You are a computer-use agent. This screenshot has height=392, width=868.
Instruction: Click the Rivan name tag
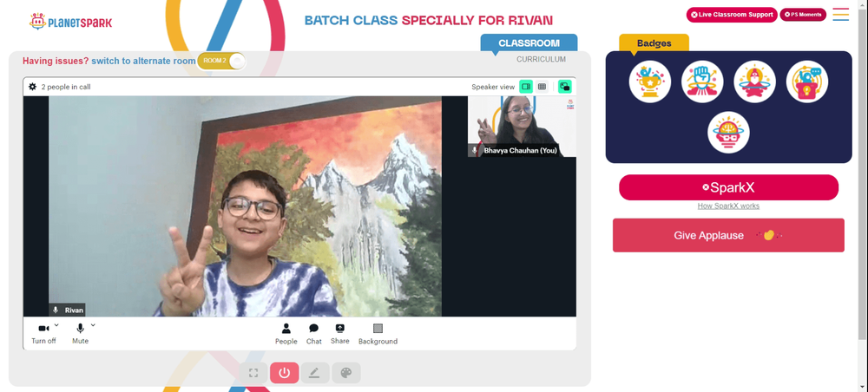coord(68,310)
